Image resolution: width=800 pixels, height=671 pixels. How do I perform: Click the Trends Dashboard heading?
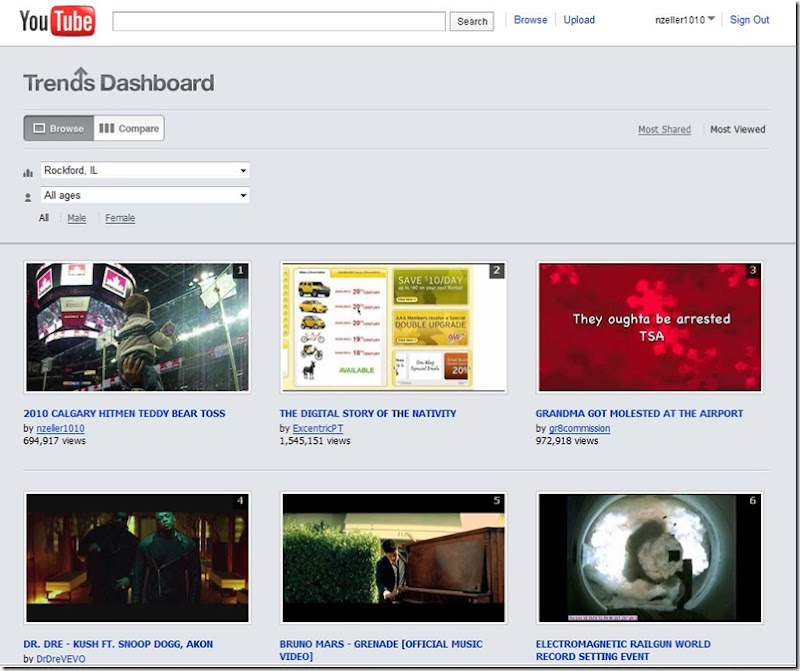click(119, 82)
